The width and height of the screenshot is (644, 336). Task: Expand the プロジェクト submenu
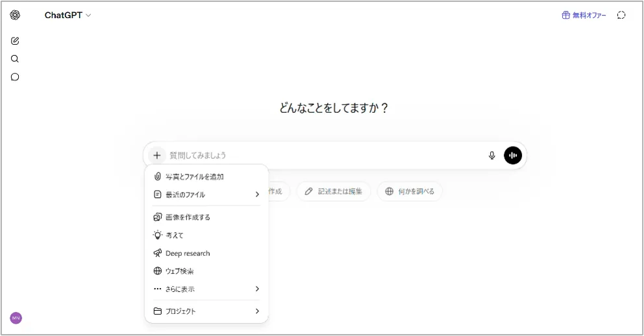pyautogui.click(x=206, y=311)
